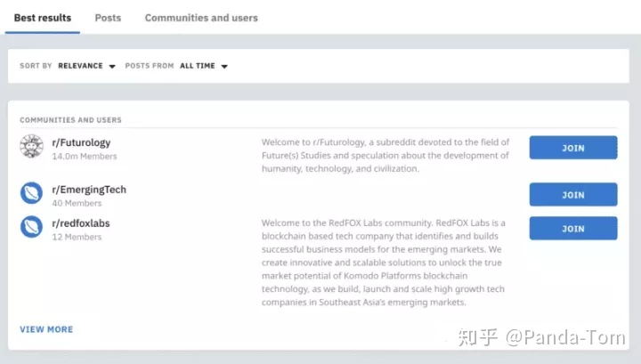Open the r/Futurology community avatar
This screenshot has height=364, width=641.
click(x=31, y=146)
